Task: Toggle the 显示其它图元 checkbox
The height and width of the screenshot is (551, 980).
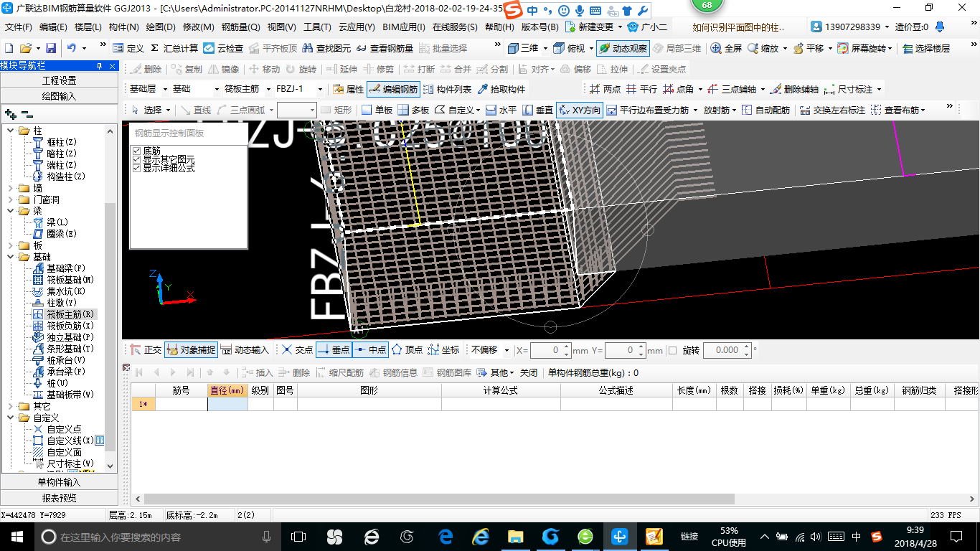Action: pyautogui.click(x=136, y=159)
